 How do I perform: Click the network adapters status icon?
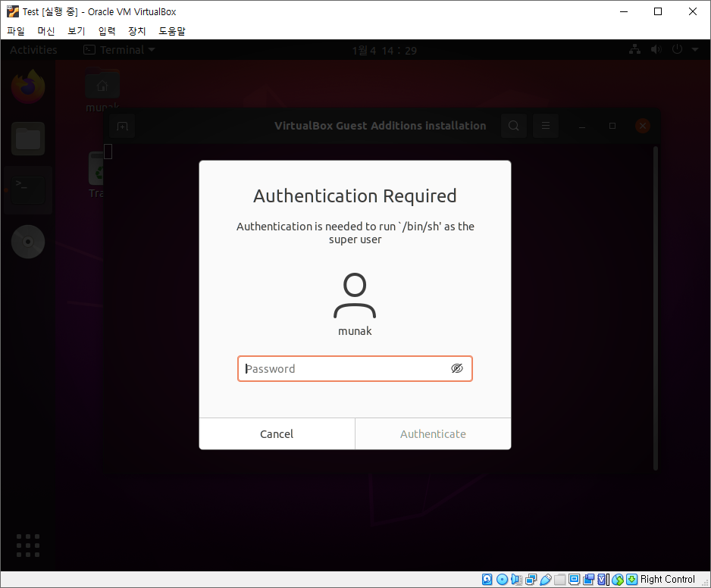pyautogui.click(x=531, y=579)
